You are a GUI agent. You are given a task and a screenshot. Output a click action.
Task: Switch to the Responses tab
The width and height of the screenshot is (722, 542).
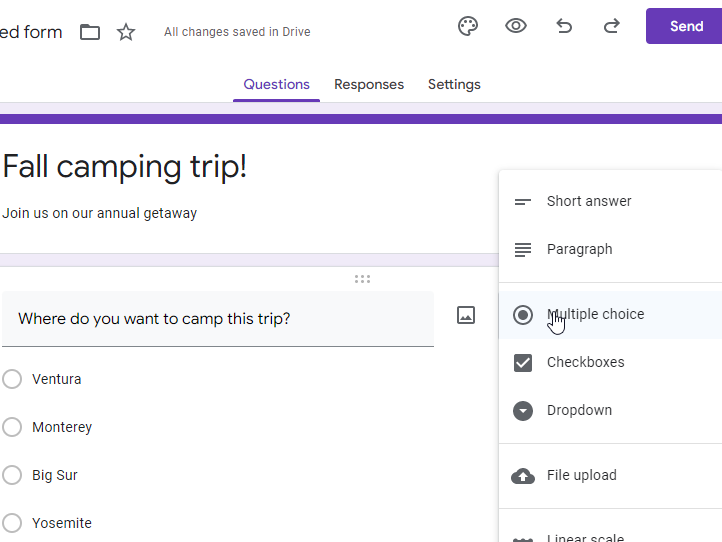369,85
